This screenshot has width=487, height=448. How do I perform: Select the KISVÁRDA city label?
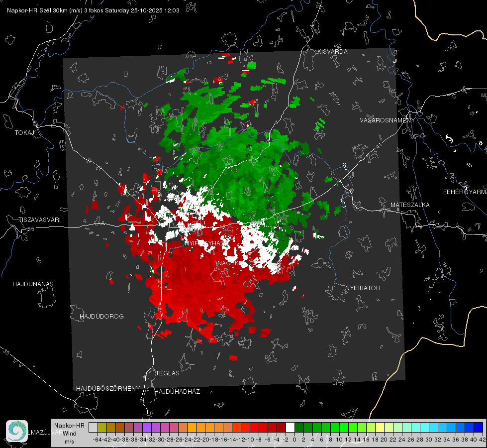(x=332, y=52)
